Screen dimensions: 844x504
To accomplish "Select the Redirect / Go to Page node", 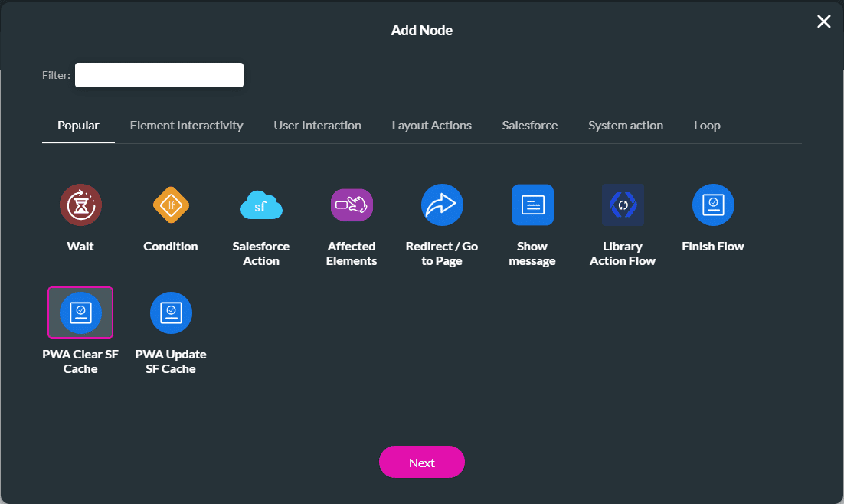I will 441,205.
